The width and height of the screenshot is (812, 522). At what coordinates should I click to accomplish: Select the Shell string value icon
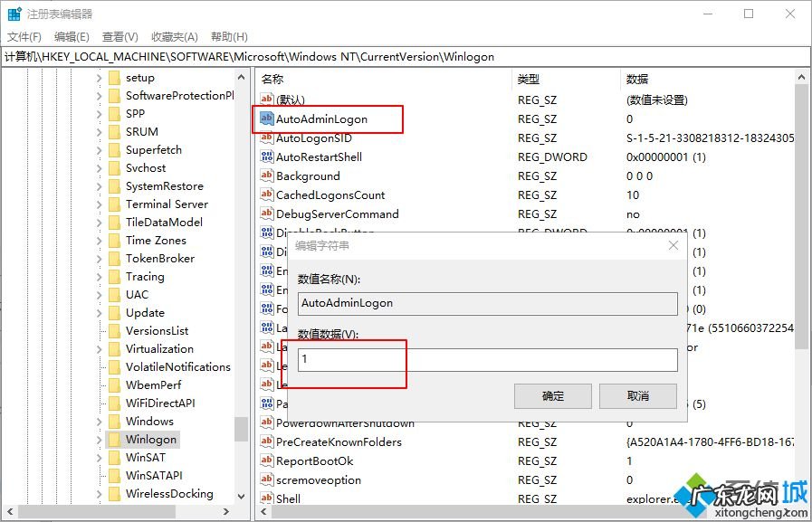(267, 499)
